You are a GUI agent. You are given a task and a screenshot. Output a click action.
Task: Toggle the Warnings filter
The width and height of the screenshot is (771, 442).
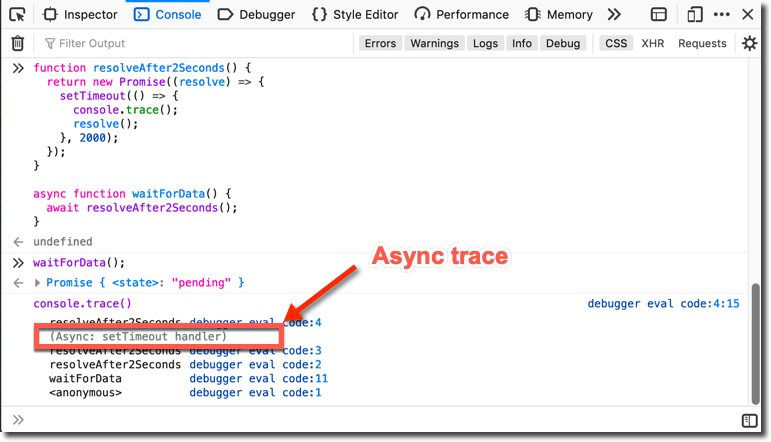click(434, 43)
